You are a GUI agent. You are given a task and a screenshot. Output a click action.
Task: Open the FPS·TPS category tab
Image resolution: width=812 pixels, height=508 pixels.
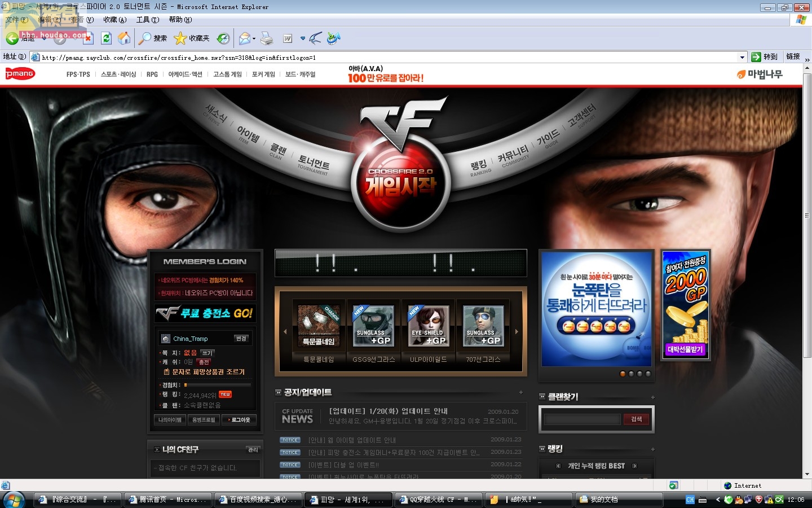(x=78, y=75)
